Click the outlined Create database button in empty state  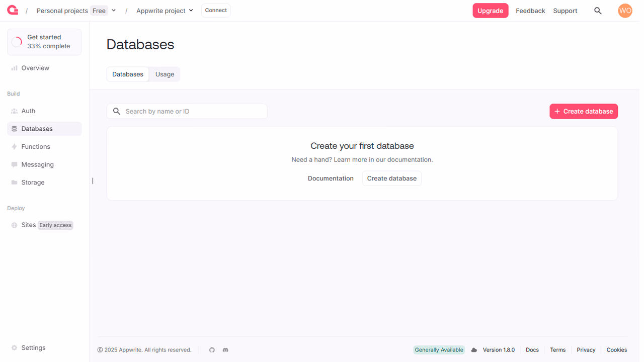point(392,178)
